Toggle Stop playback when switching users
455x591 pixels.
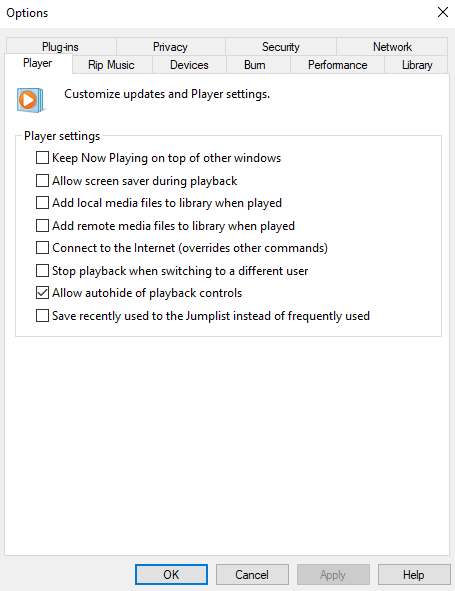click(42, 271)
